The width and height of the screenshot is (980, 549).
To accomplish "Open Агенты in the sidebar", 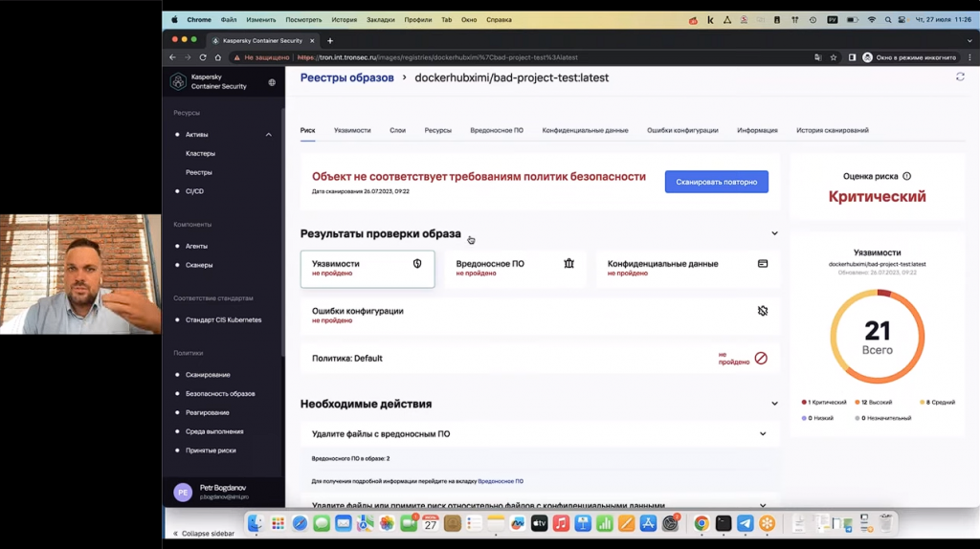I will [x=196, y=246].
